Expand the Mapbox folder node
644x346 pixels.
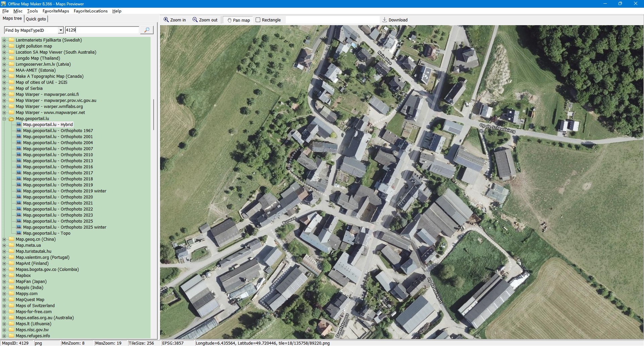click(x=4, y=276)
